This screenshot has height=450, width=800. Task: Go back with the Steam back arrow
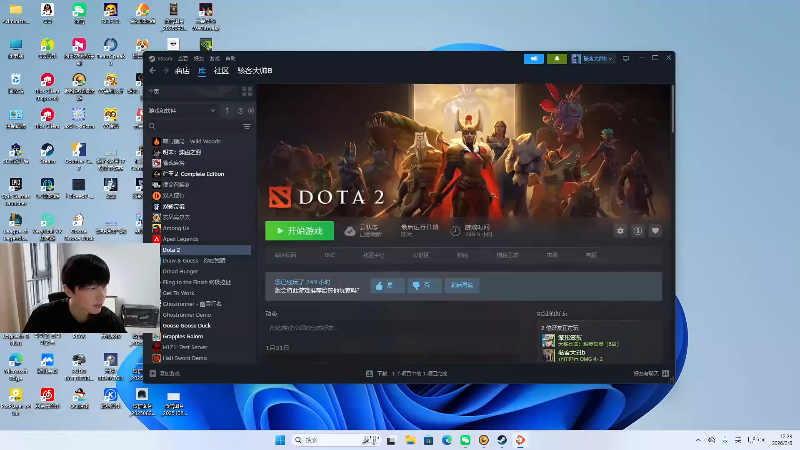[153, 70]
